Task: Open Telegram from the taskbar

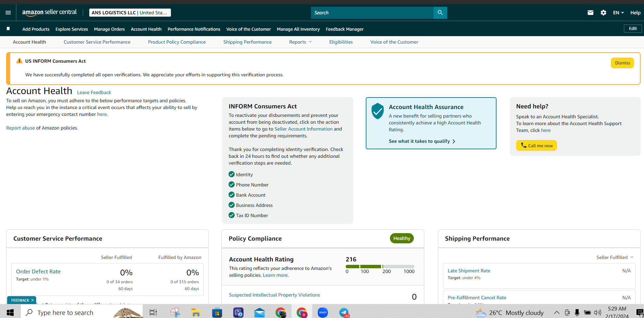Action: [344, 312]
